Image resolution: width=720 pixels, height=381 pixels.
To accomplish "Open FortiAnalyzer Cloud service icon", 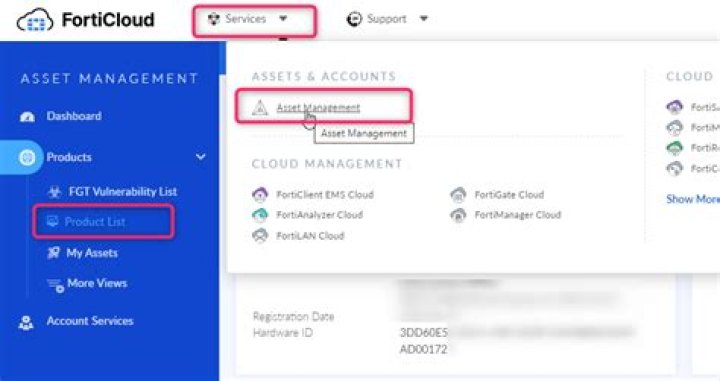I will (260, 215).
